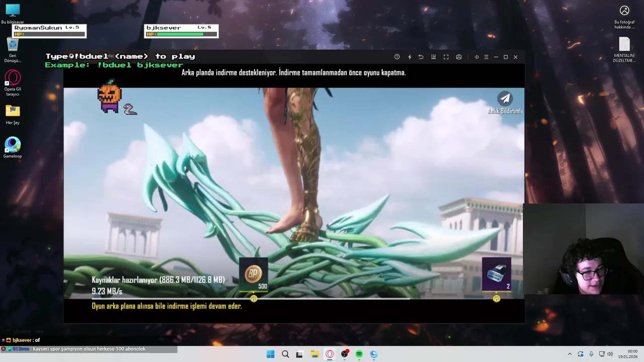Pin the emulator window on top
Viewport: 644px width, 362px height.
click(x=476, y=57)
